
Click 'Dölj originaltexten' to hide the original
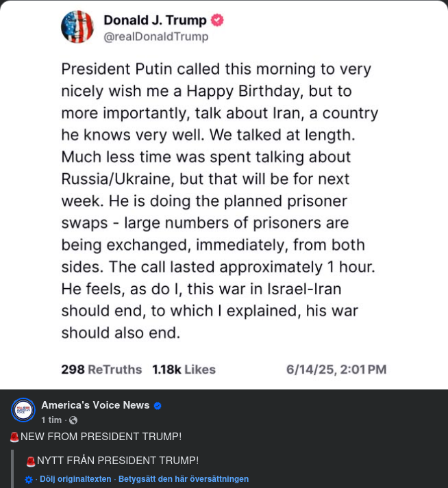(x=75, y=479)
